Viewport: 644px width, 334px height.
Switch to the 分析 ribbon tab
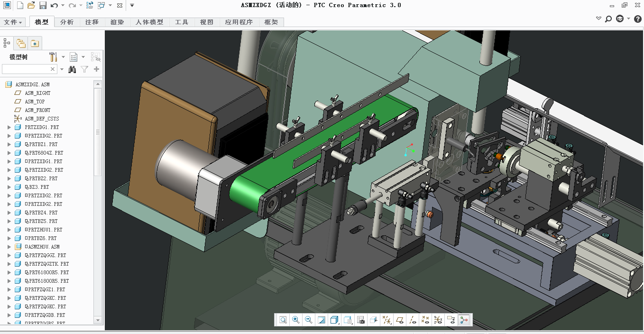point(67,22)
